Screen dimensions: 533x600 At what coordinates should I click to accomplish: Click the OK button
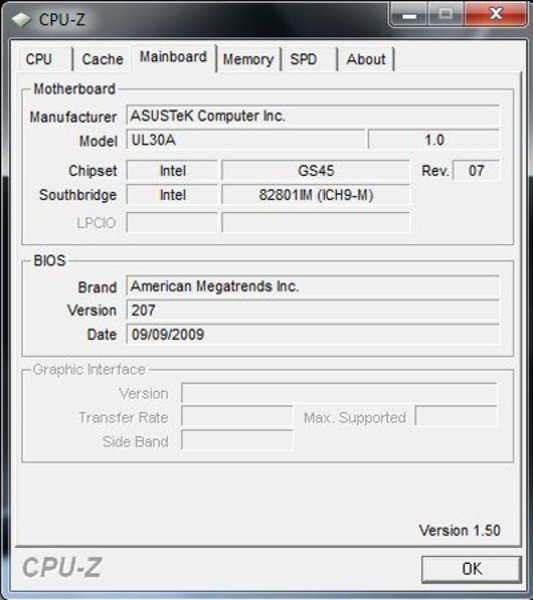(x=471, y=569)
